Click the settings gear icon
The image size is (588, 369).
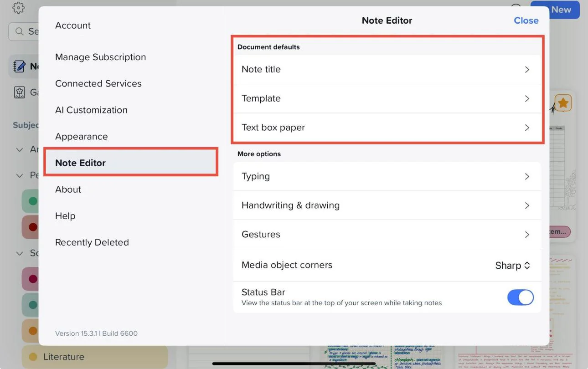18,8
